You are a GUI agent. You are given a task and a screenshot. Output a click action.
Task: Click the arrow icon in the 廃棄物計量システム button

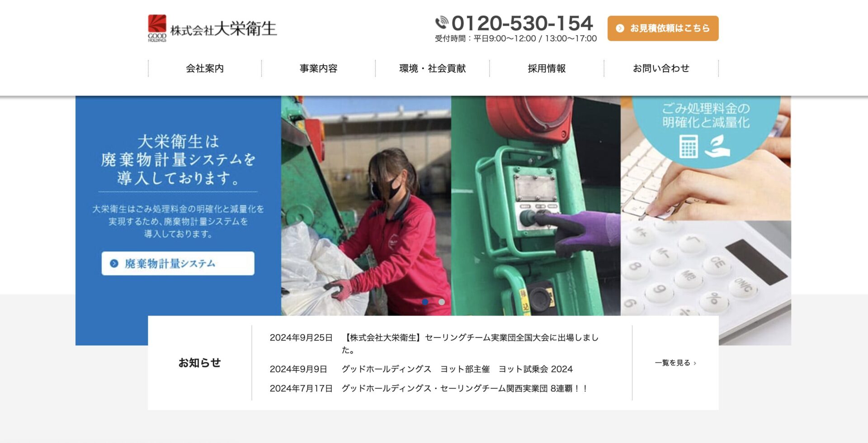click(114, 263)
